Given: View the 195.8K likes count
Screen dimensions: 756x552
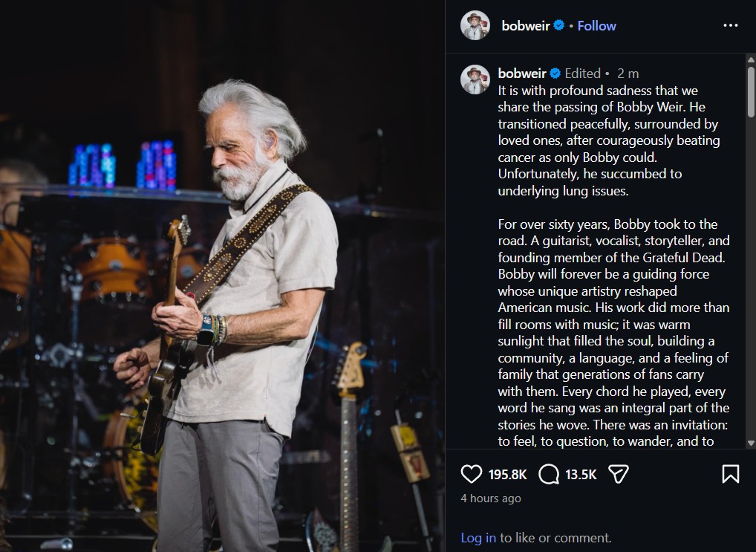Looking at the screenshot, I should click(x=507, y=475).
